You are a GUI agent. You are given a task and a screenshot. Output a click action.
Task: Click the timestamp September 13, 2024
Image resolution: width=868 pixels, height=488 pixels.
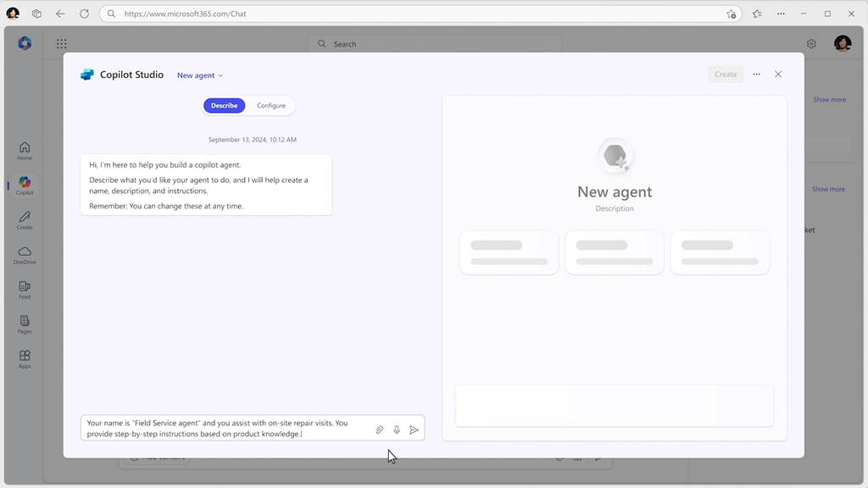253,140
